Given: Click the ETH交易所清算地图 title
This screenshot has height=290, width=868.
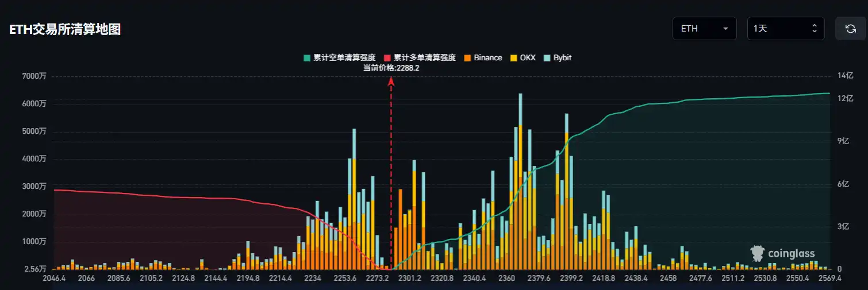Looking at the screenshot, I should (65, 30).
